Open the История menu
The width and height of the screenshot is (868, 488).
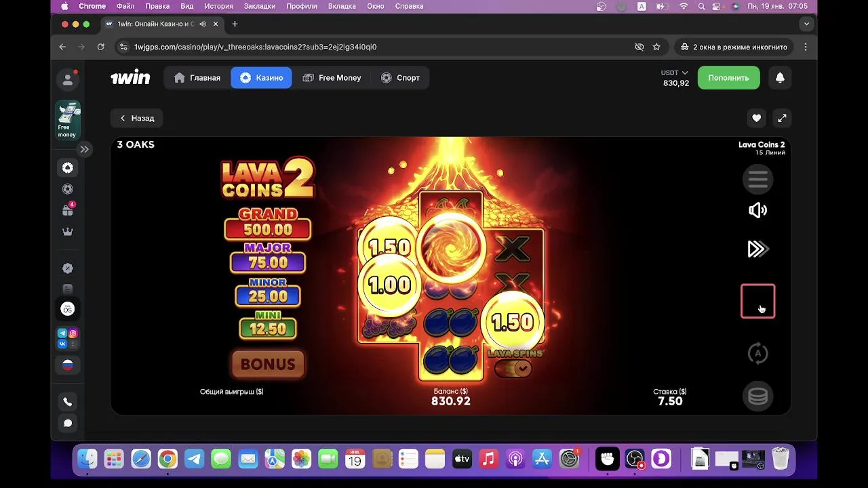click(x=219, y=6)
